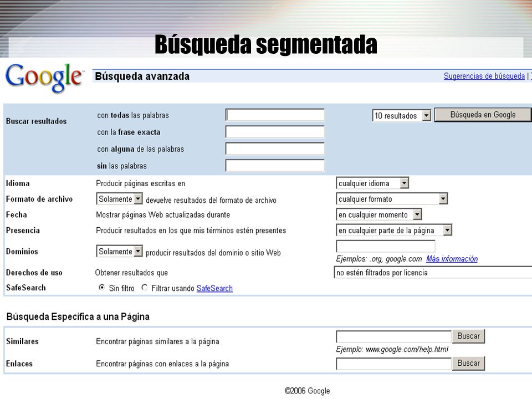Image resolution: width=532 pixels, height=399 pixels.
Task: Click the 'Búsqueda segmentada' slide title
Action: tap(266, 45)
